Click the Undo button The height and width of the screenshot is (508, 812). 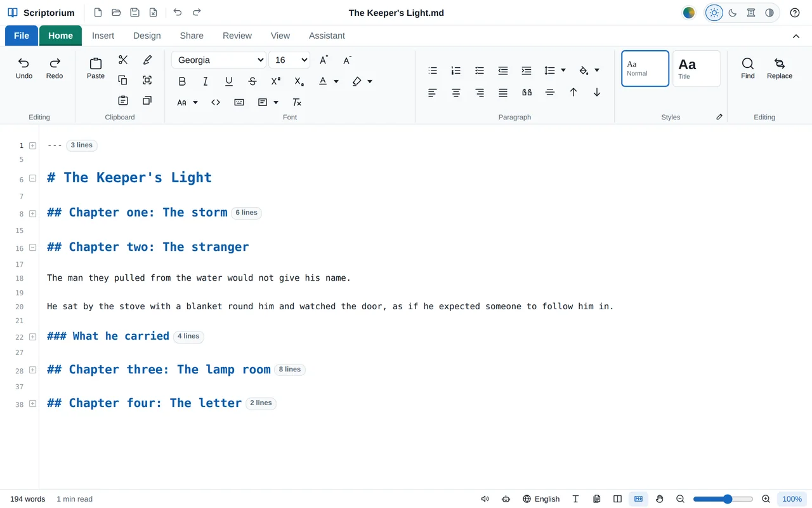24,69
